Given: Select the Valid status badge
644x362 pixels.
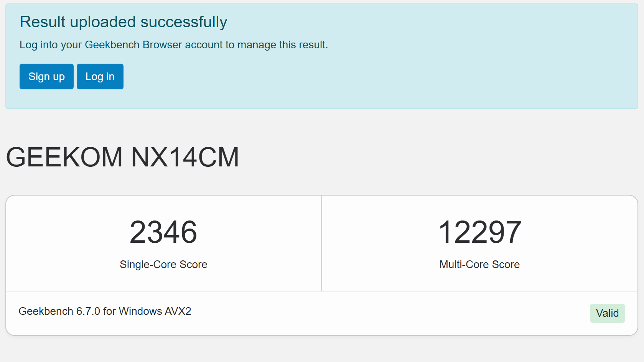Looking at the screenshot, I should coord(607,313).
